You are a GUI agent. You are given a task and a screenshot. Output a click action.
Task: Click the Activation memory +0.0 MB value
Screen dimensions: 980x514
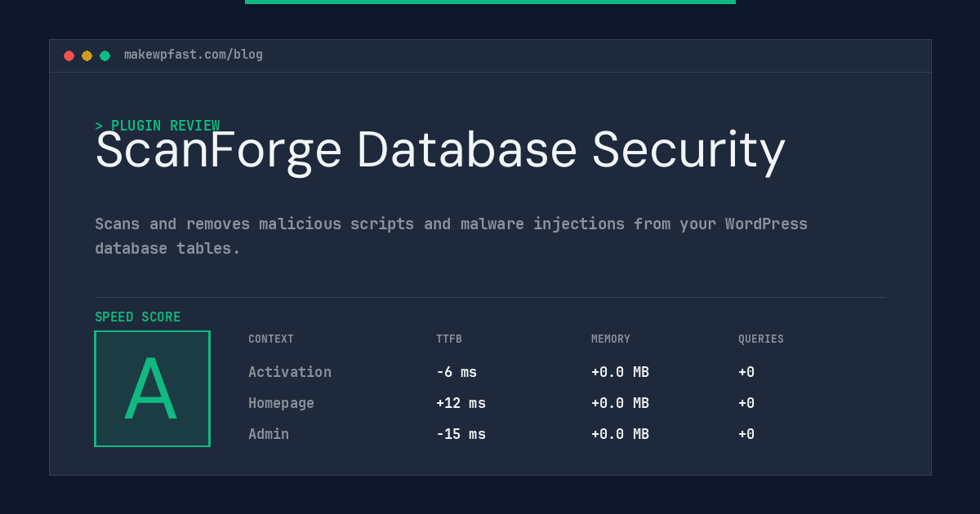[x=620, y=372]
